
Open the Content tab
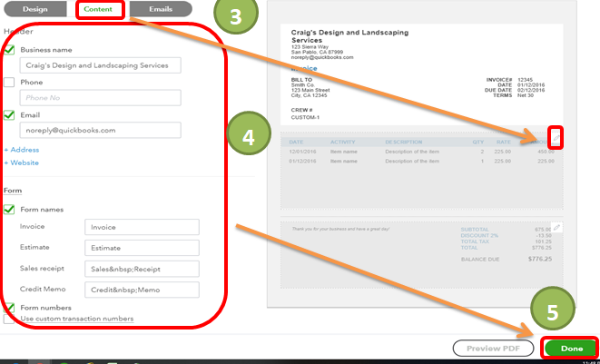coord(98,9)
